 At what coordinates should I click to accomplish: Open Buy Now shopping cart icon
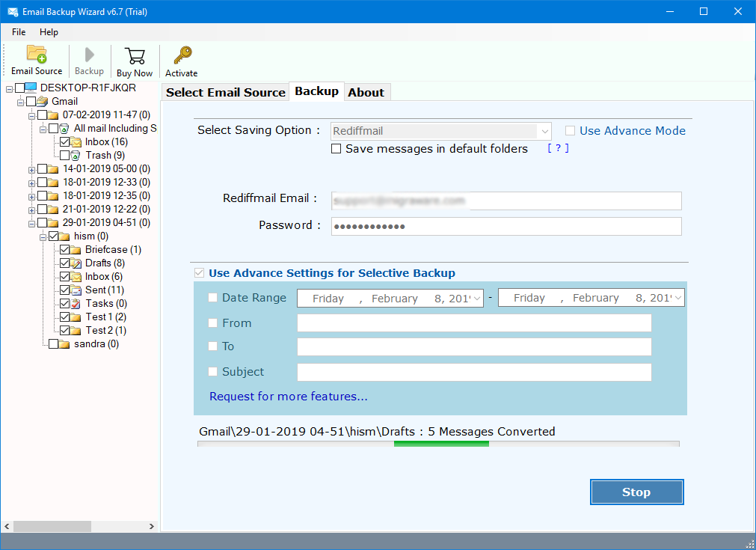tap(135, 55)
